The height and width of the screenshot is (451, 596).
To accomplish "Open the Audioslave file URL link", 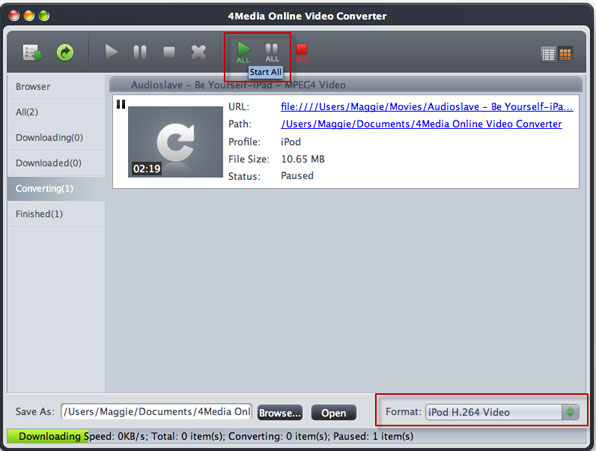I will pyautogui.click(x=427, y=107).
